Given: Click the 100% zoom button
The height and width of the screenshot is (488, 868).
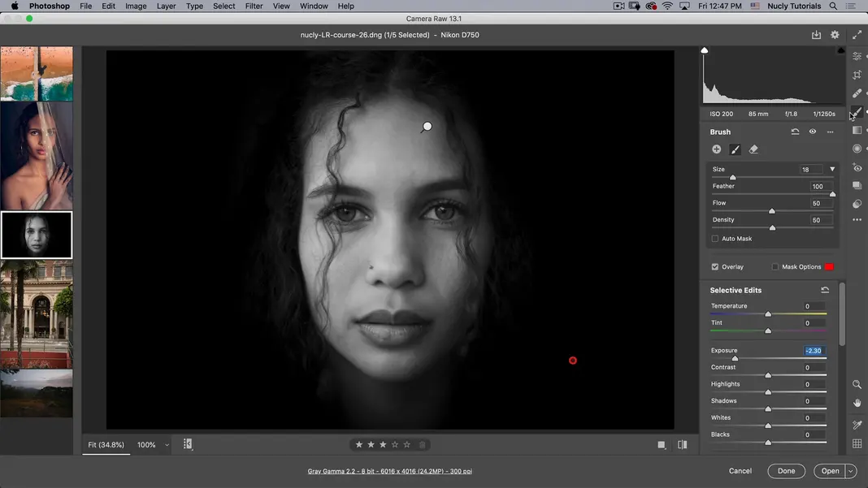Looking at the screenshot, I should pos(146,445).
